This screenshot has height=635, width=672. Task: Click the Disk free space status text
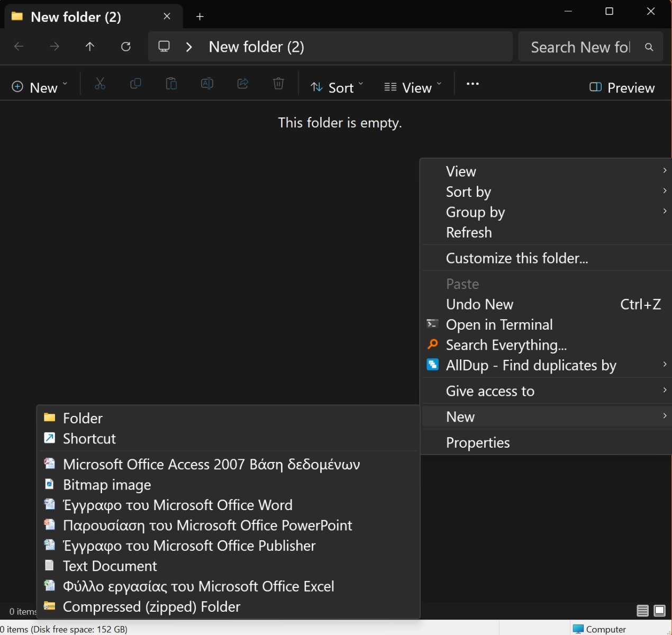(79, 629)
